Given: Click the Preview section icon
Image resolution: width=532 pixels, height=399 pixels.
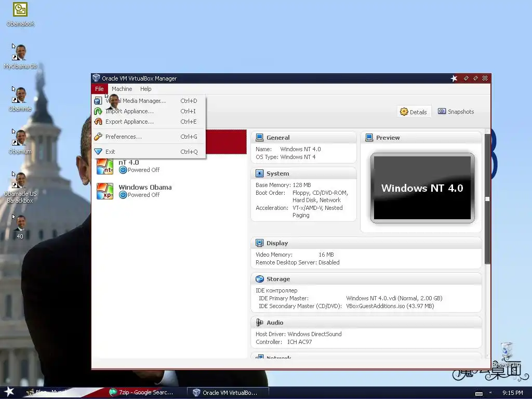Looking at the screenshot, I should tap(369, 137).
